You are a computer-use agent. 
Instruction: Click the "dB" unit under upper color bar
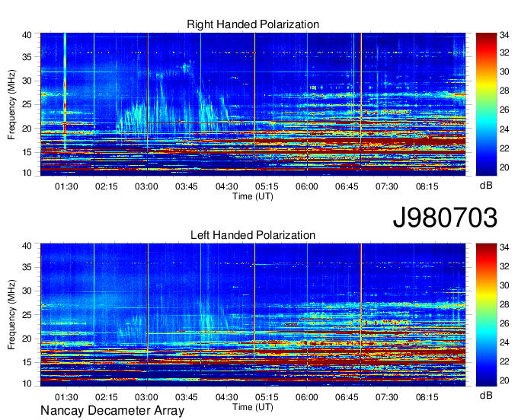(x=486, y=186)
